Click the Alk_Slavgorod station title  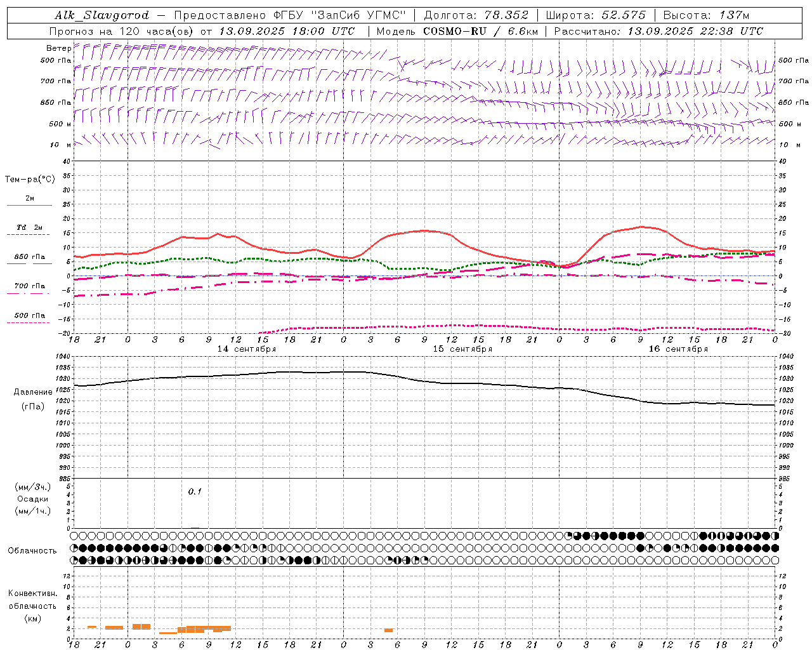102,15
